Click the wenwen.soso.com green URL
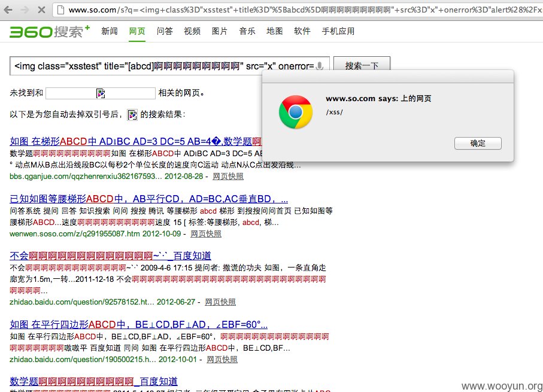The image size is (543, 392). tap(74, 234)
